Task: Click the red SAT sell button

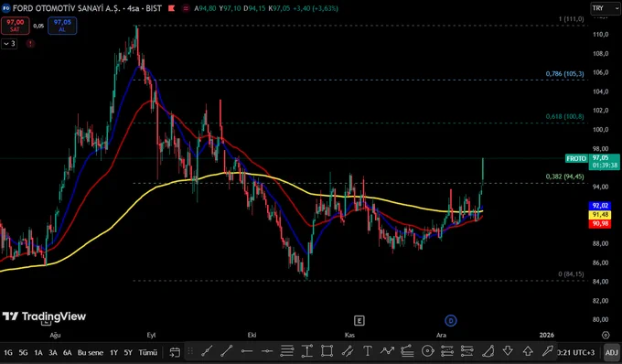Action: [x=15, y=26]
